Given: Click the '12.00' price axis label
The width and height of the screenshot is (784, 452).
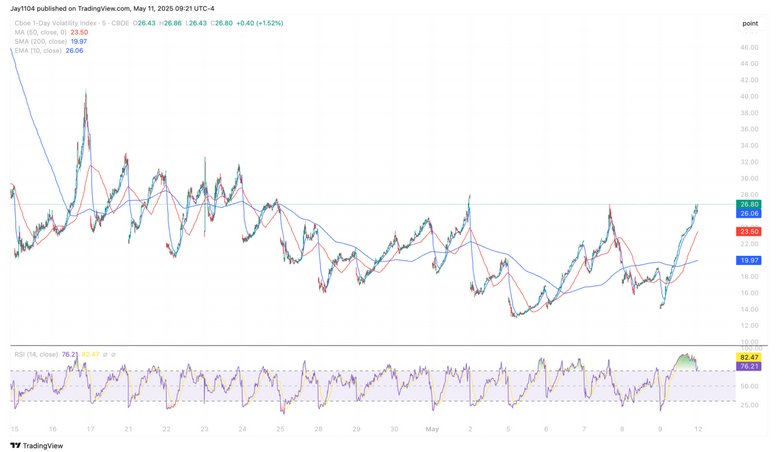Looking at the screenshot, I should point(749,326).
